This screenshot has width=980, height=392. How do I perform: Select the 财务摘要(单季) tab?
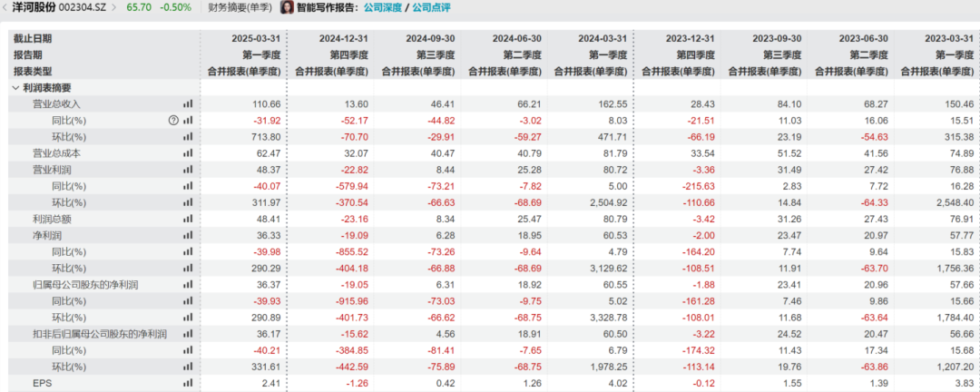pos(240,8)
